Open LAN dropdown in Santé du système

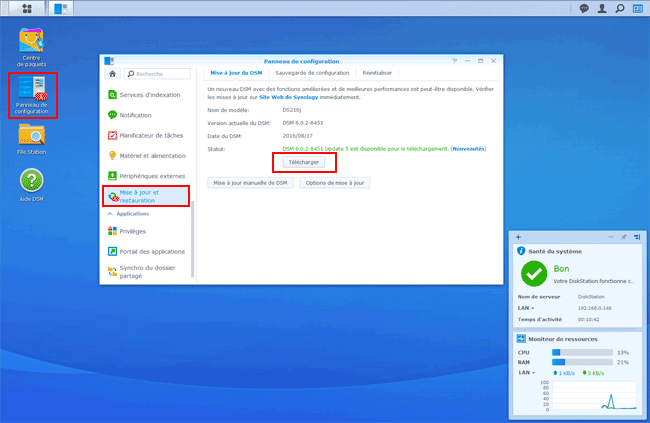pyautogui.click(x=526, y=308)
